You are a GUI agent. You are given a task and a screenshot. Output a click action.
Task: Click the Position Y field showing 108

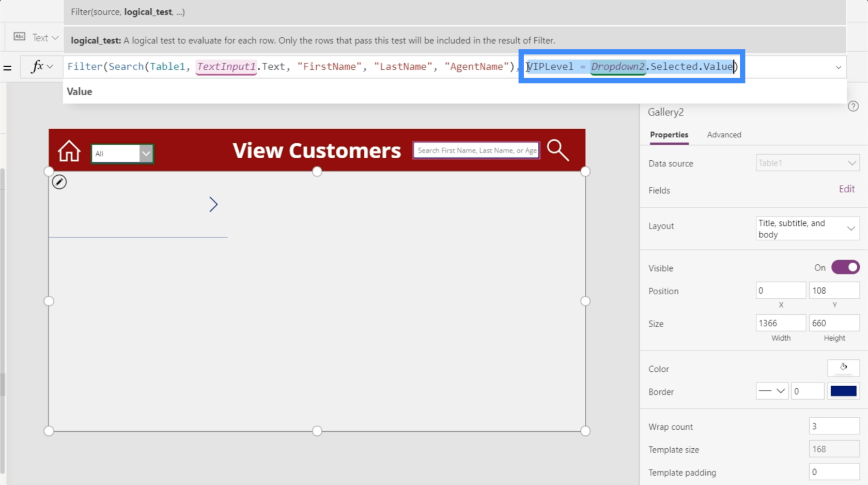point(834,291)
